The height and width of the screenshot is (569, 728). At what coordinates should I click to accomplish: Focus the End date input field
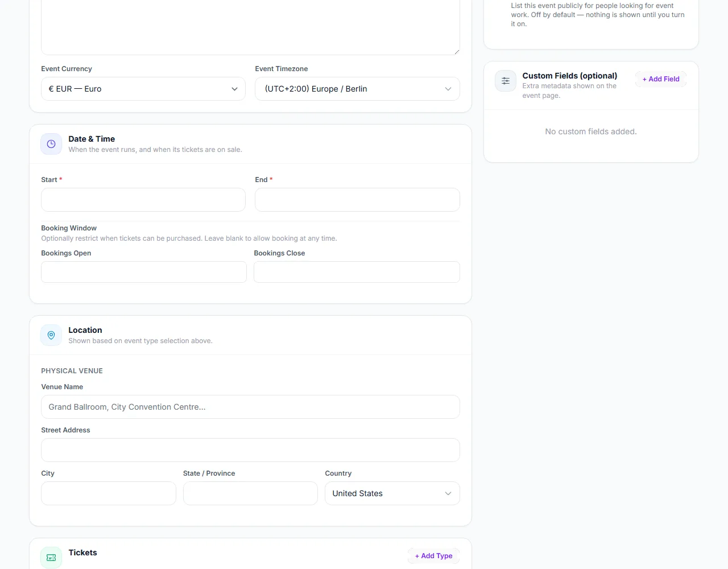coord(357,200)
